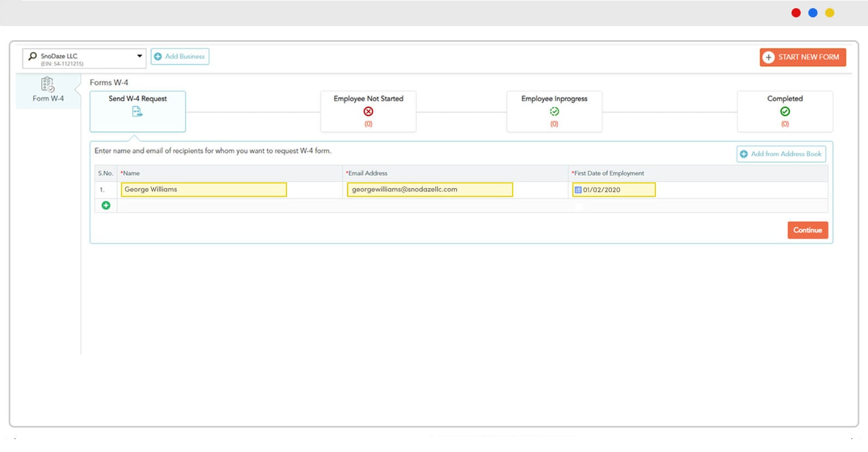Image resolution: width=868 pixels, height=452 pixels.
Task: View the Completed step
Action: (x=784, y=99)
